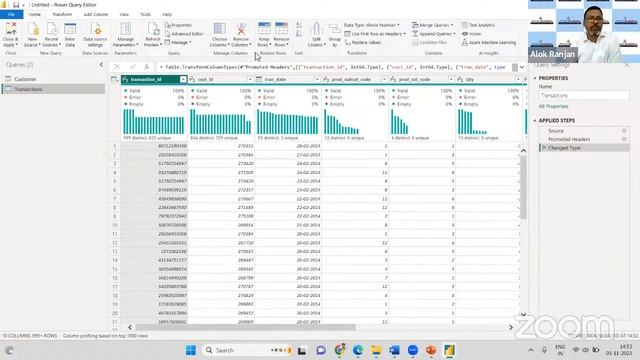This screenshot has height=360, width=640.
Task: Click Vision in AI Insights
Action: tap(471, 34)
